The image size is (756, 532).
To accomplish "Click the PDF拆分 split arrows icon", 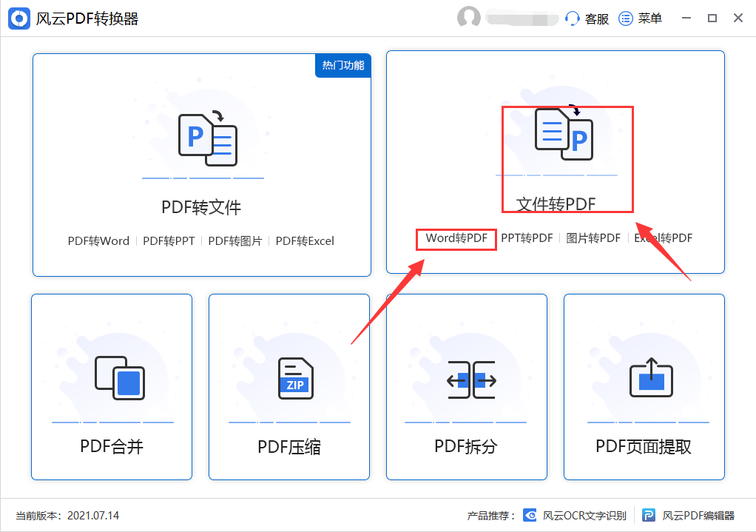I will pos(471,380).
